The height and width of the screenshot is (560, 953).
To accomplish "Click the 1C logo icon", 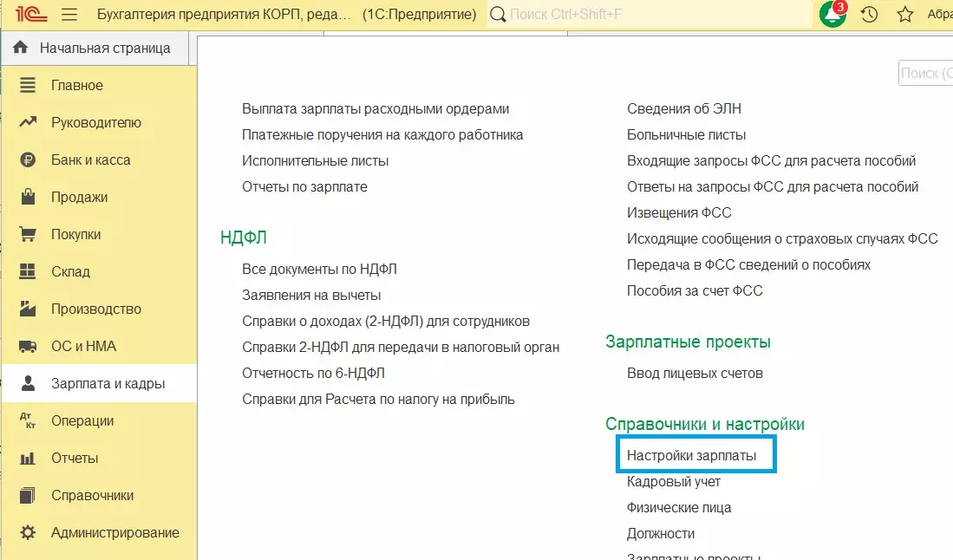I will 31,14.
